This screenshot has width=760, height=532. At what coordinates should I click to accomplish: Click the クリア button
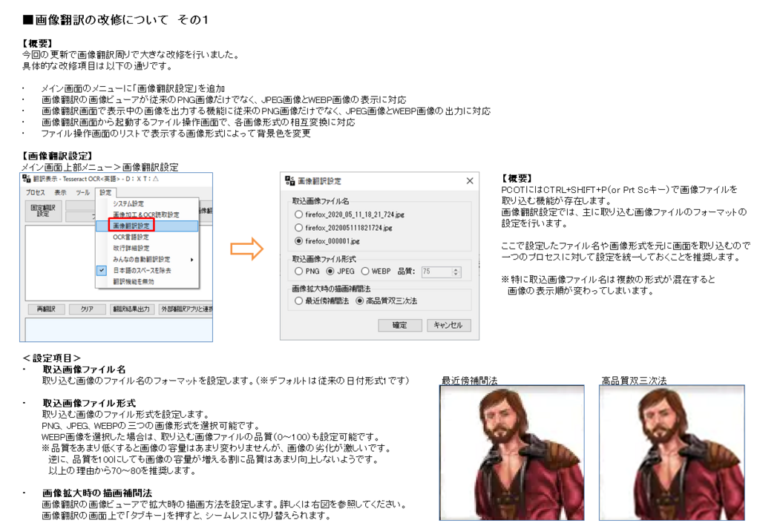pyautogui.click(x=88, y=309)
